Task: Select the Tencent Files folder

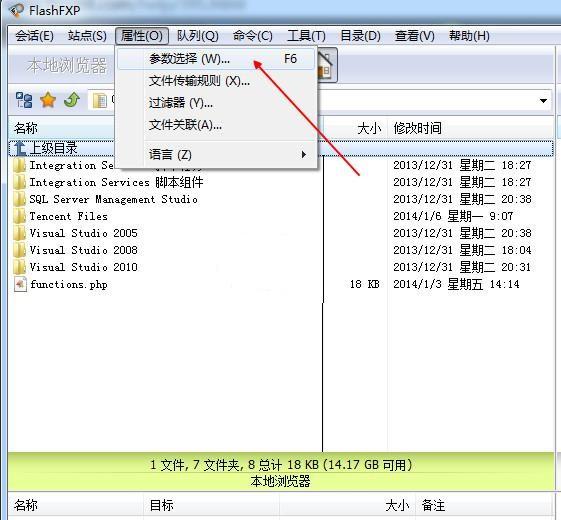Action: click(x=68, y=217)
